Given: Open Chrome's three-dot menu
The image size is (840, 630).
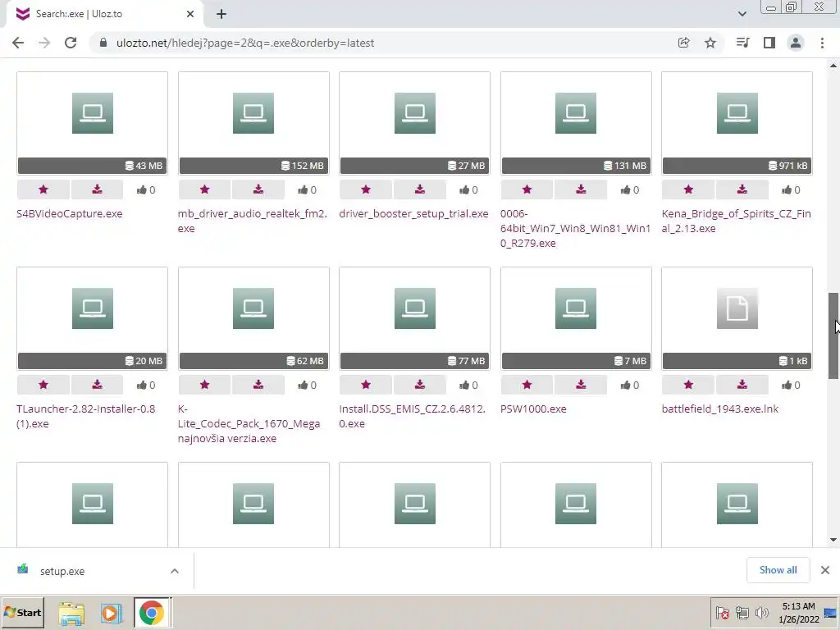Looking at the screenshot, I should [822, 43].
